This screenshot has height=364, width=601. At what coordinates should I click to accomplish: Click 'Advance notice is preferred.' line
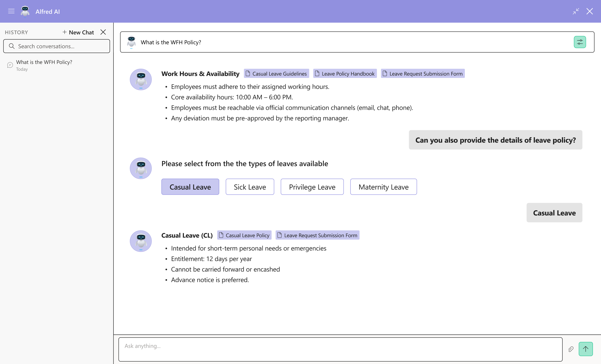coord(210,280)
